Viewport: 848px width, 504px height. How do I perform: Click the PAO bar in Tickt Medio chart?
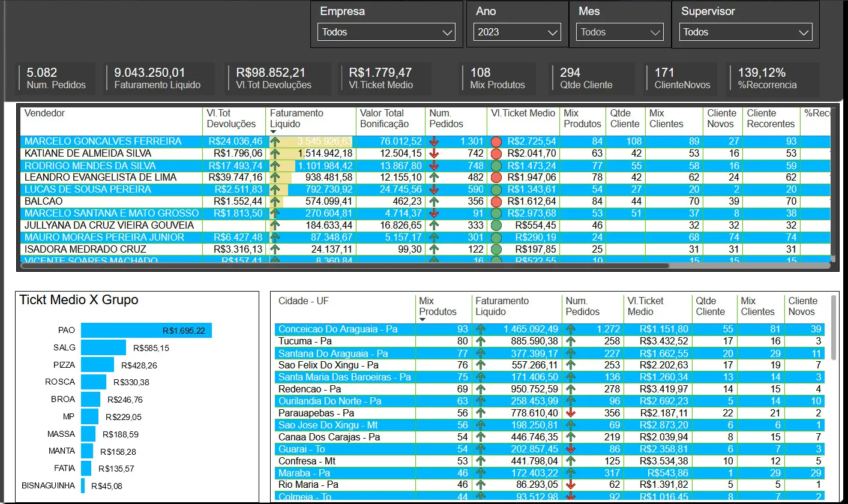tap(146, 331)
